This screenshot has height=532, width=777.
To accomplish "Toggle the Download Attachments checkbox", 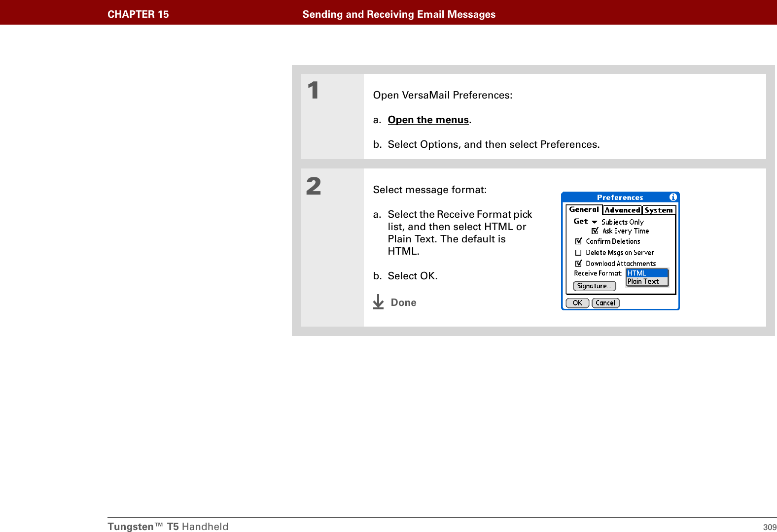I will [579, 263].
